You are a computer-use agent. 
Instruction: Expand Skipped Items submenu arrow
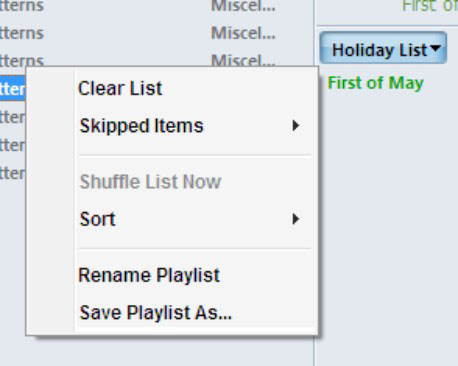pyautogui.click(x=295, y=126)
